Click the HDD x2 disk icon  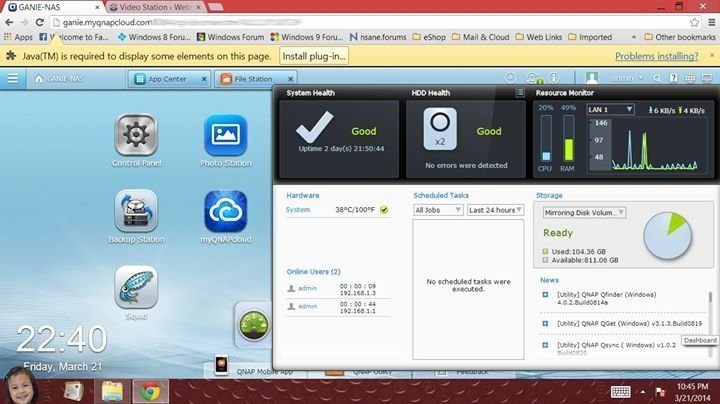point(440,129)
